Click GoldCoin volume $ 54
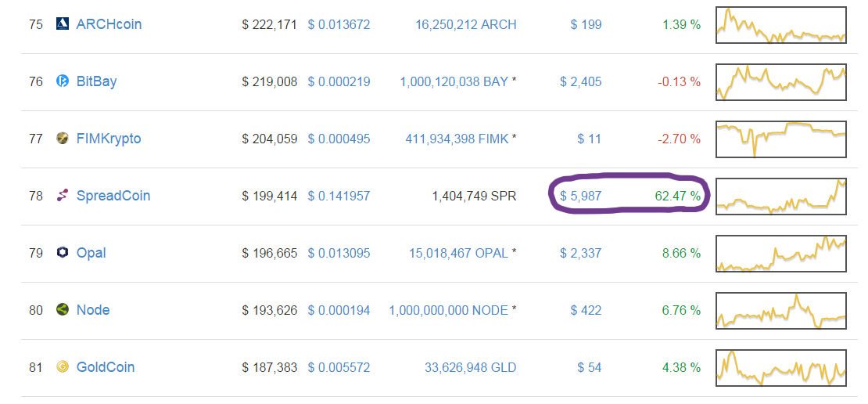 point(589,367)
